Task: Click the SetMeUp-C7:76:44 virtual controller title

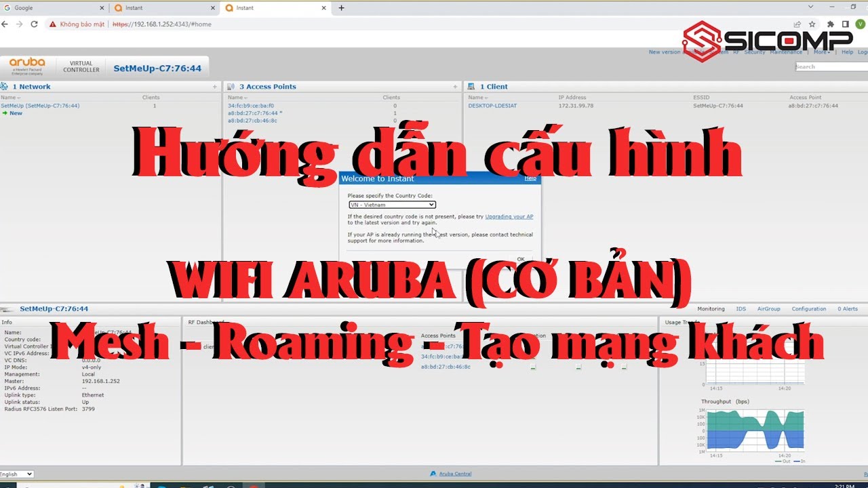Action: pyautogui.click(x=157, y=68)
